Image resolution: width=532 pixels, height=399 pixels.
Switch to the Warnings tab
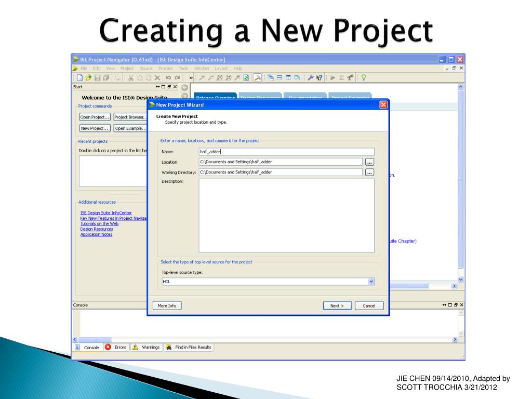pos(146,348)
